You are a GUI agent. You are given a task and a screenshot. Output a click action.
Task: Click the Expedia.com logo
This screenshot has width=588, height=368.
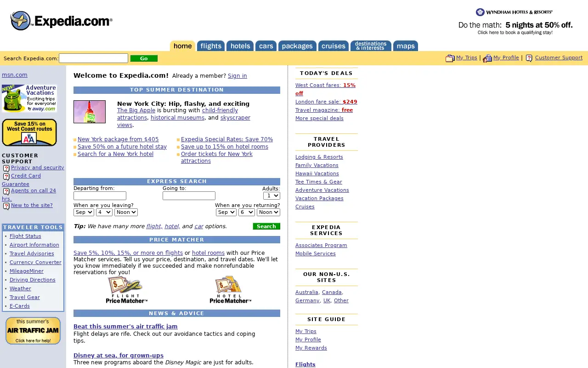(x=62, y=21)
